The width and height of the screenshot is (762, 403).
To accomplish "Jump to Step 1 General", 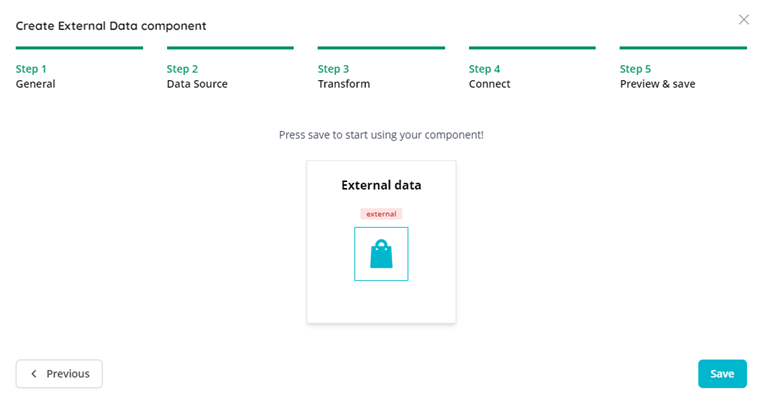I will click(35, 76).
